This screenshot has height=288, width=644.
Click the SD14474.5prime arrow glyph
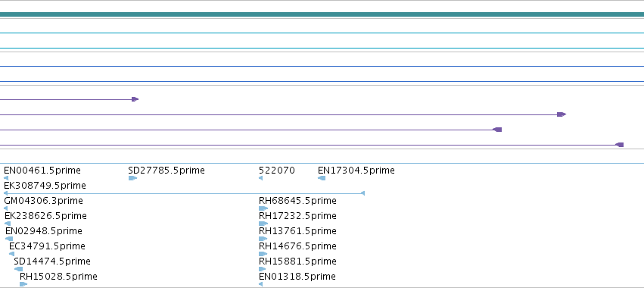point(18,269)
